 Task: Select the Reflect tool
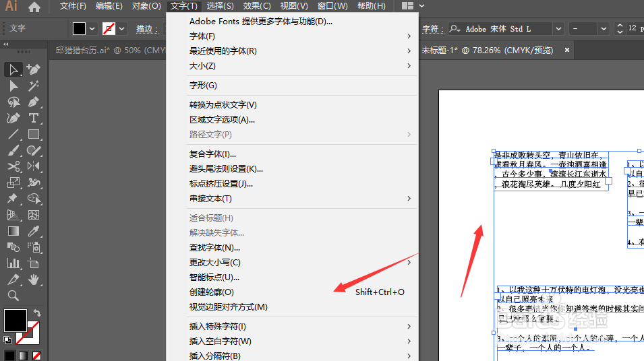pyautogui.click(x=33, y=166)
